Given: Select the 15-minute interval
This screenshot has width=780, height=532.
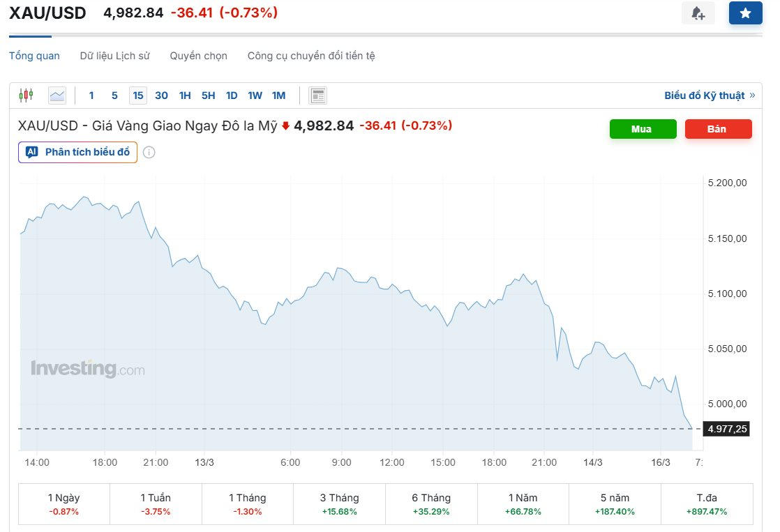Looking at the screenshot, I should click(x=138, y=96).
